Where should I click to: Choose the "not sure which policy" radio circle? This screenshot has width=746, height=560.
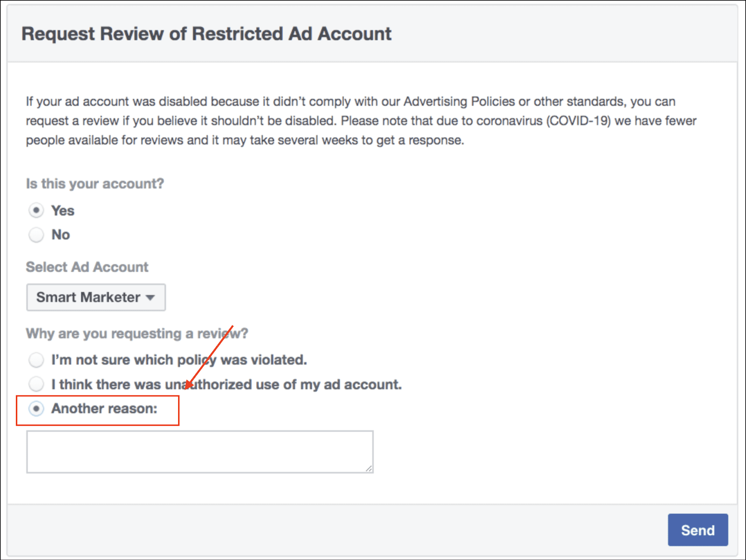coord(36,360)
